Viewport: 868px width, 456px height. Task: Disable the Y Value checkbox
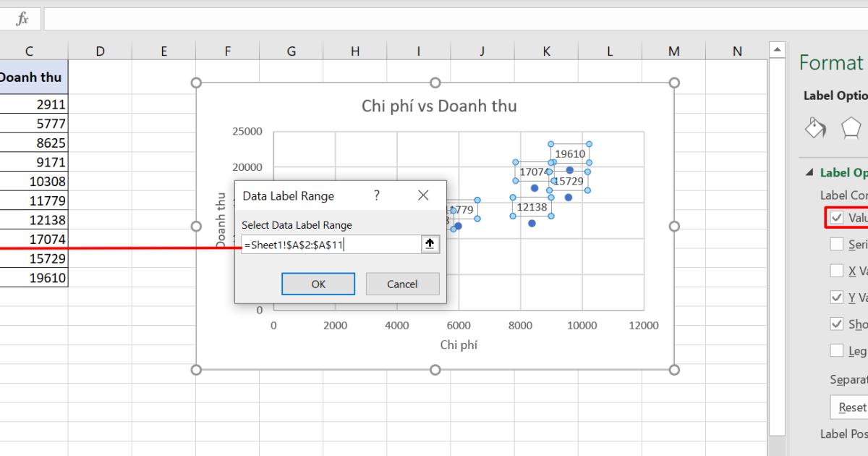click(x=837, y=297)
